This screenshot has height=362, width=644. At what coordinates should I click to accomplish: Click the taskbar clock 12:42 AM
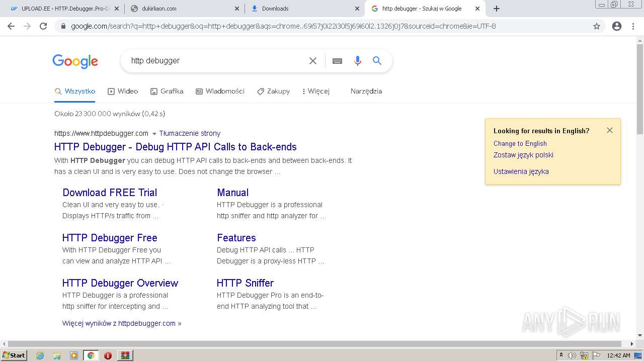pos(618,355)
